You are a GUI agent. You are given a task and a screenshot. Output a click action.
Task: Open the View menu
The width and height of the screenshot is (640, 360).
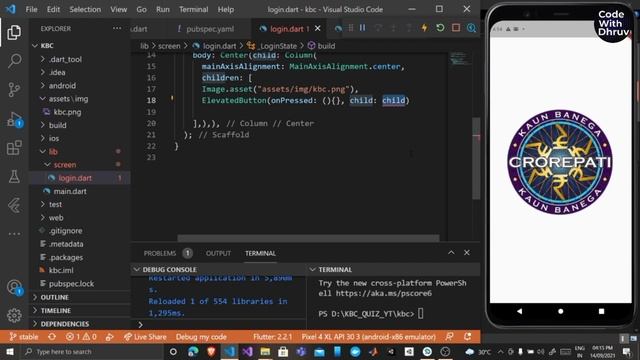pyautogui.click(x=118, y=9)
